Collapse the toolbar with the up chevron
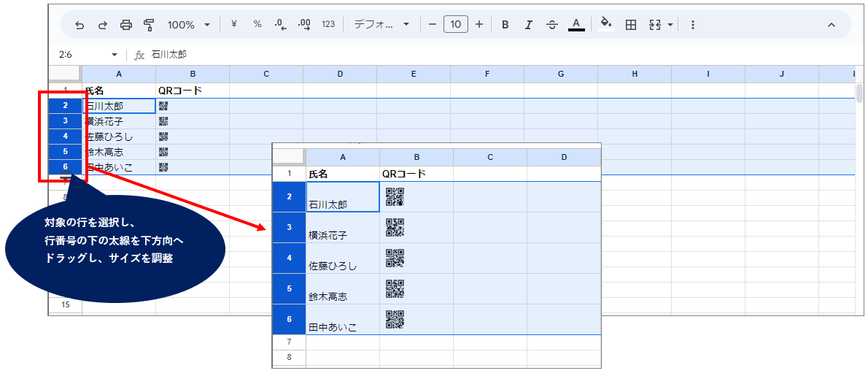868x376 pixels. pos(831,24)
